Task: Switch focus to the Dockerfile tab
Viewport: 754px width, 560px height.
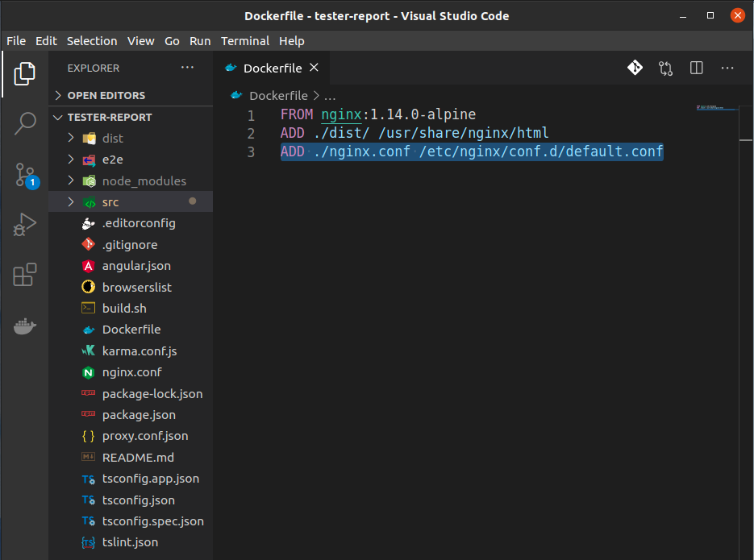Action: 272,68
